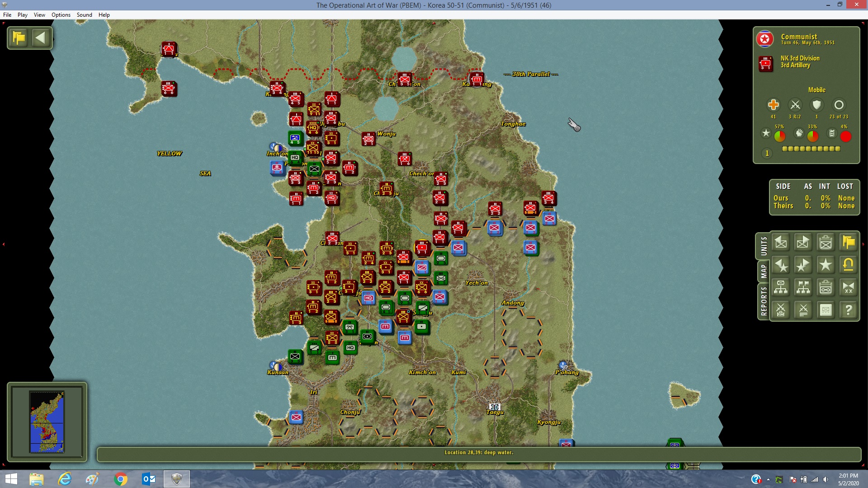The height and width of the screenshot is (488, 868).
Task: Open the Play menu
Action: [23, 14]
